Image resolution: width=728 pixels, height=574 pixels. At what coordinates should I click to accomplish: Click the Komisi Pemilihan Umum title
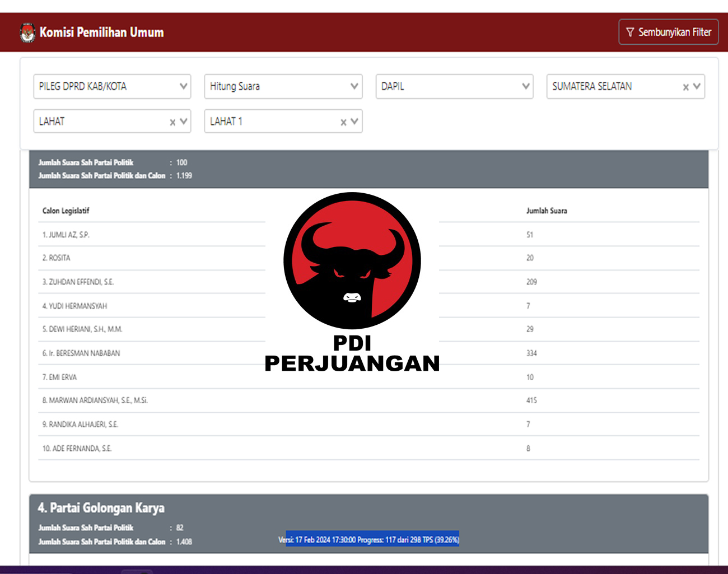click(101, 32)
